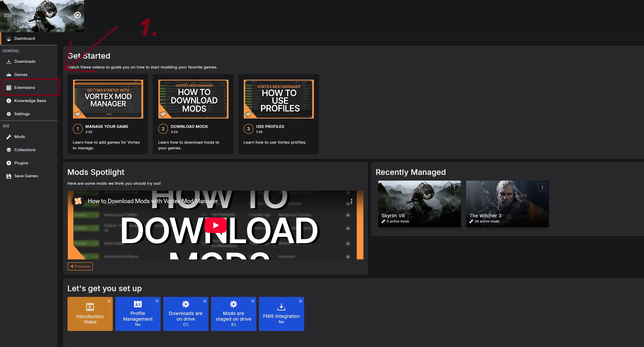
Task: Open the Introduction Video tile
Action: click(90, 314)
